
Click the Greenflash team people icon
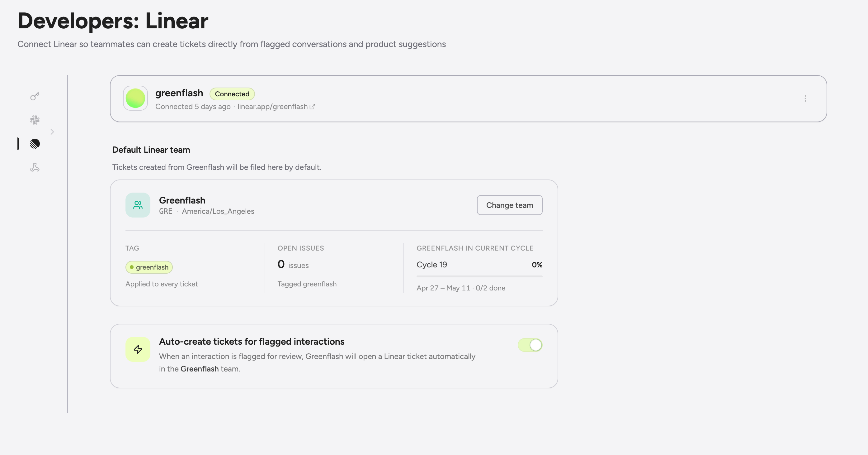pyautogui.click(x=138, y=205)
